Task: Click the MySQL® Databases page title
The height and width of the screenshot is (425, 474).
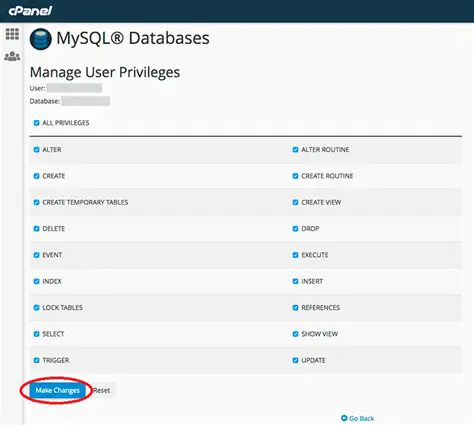Action: (133, 38)
